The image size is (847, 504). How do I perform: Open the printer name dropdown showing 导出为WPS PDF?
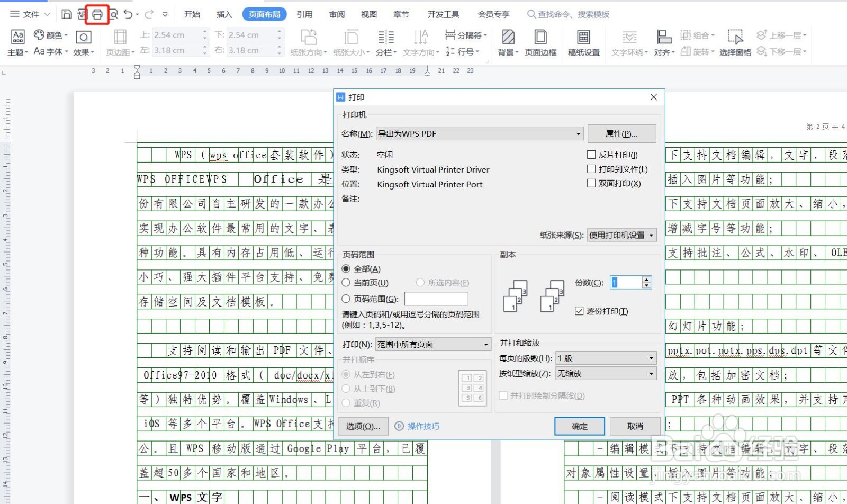coord(578,133)
